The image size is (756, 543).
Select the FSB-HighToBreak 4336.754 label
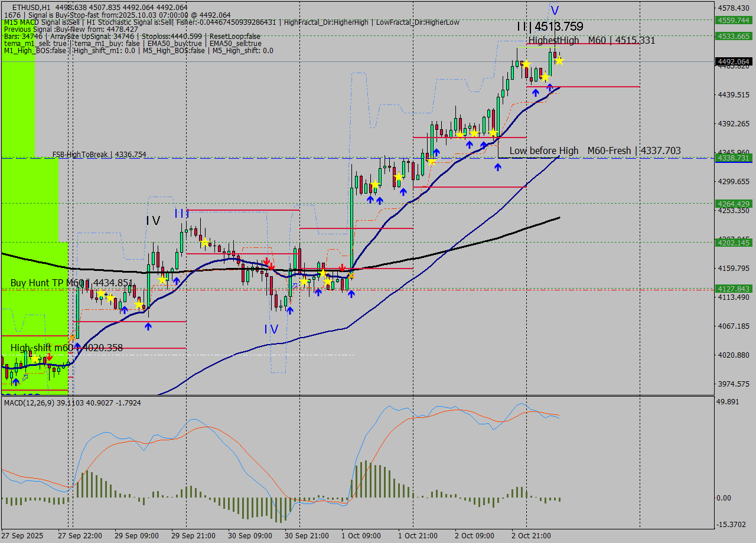point(99,155)
